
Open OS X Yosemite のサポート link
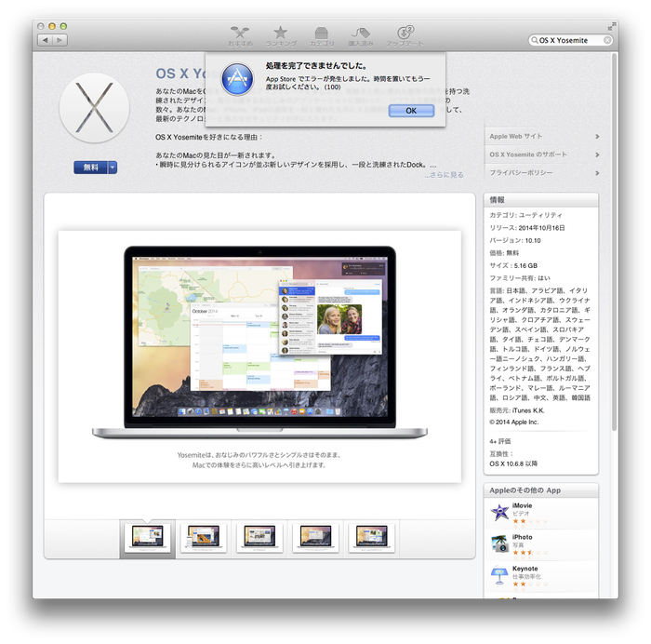pos(527,154)
